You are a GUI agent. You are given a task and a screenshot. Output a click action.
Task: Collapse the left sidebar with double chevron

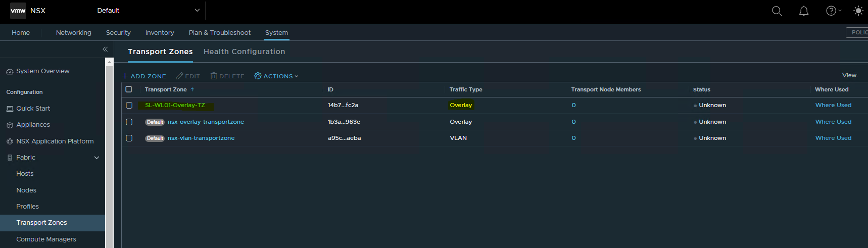[x=105, y=49]
